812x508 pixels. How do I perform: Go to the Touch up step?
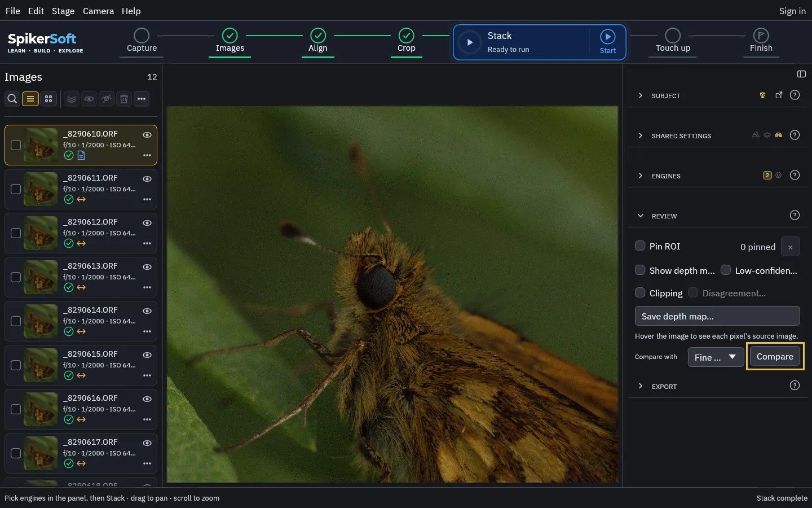click(x=673, y=42)
